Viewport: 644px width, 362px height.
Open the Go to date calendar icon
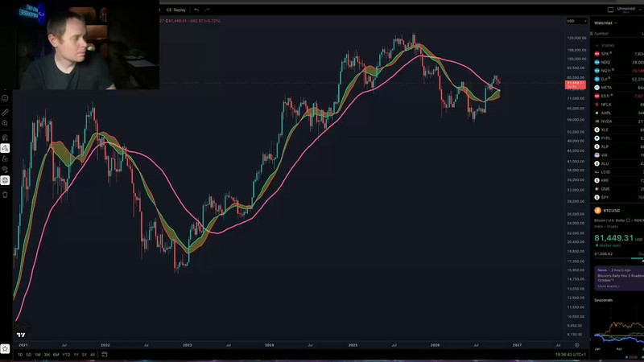click(105, 354)
